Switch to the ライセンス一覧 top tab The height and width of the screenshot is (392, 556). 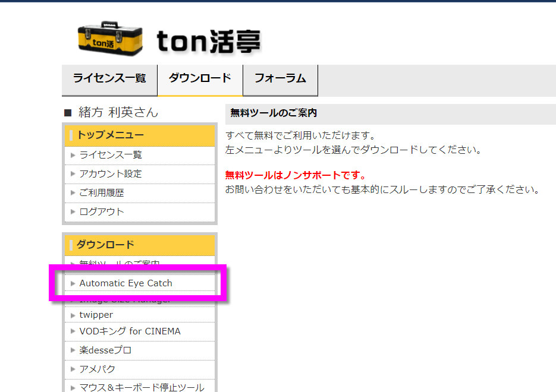[x=109, y=78]
